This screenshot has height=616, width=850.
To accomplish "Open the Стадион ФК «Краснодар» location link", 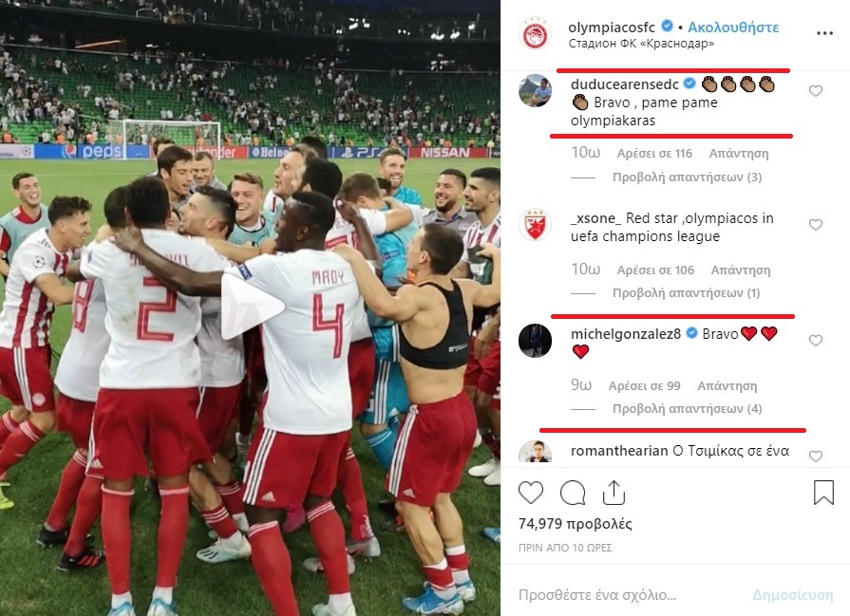I will point(641,44).
